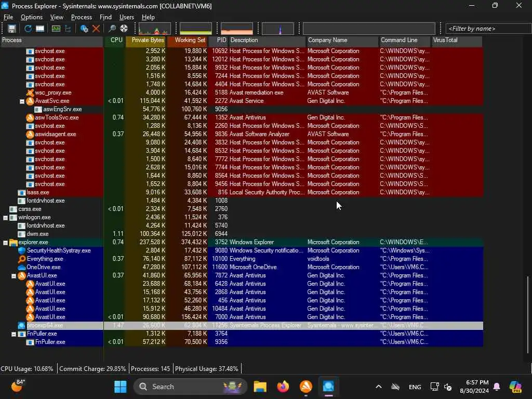Viewport: 532px width, 399px height.
Task: Sort by the CPU column header
Action: click(115, 40)
